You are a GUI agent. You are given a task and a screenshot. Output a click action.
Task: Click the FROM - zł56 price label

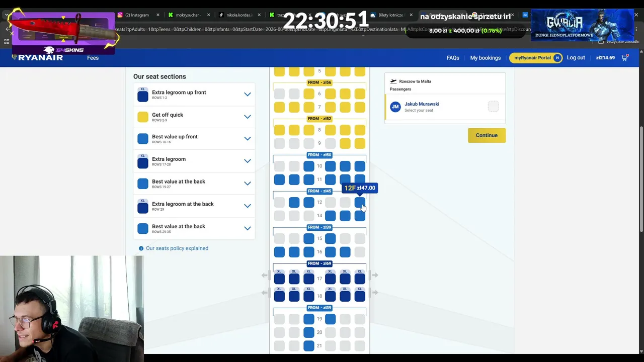[319, 82]
